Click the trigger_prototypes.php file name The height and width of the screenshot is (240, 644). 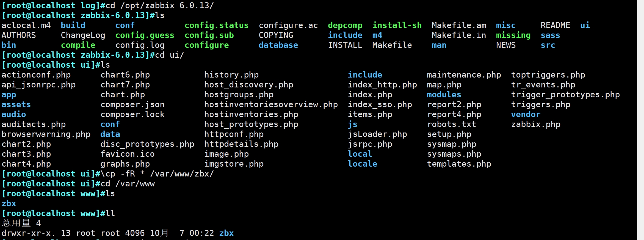[565, 95]
